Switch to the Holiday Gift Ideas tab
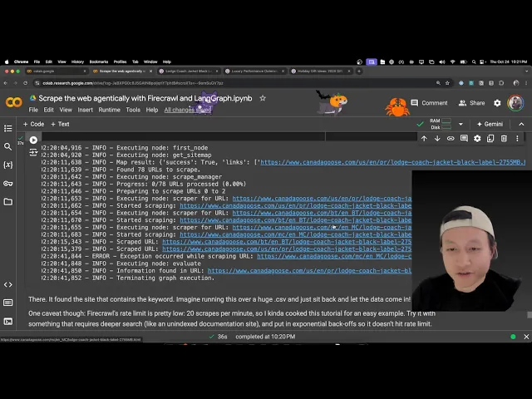 coord(320,71)
